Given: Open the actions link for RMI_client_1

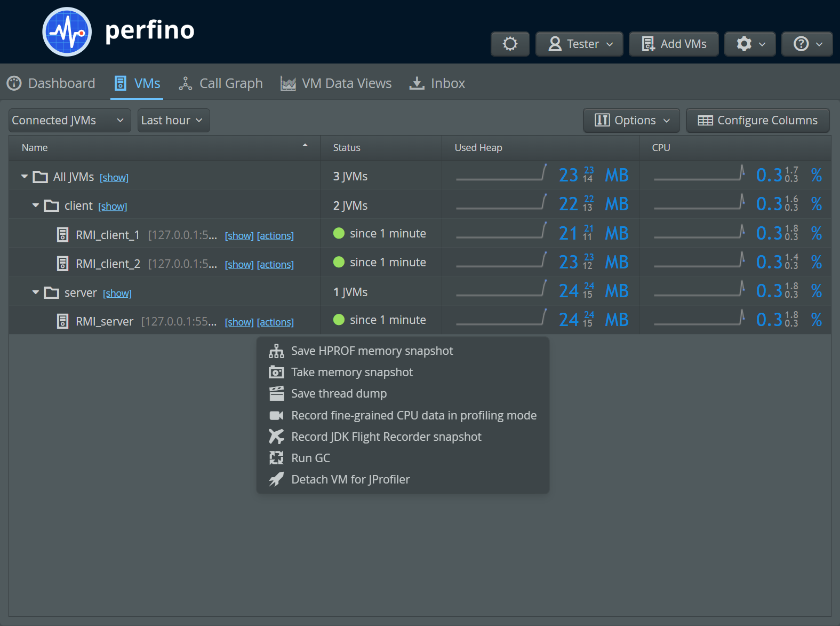Looking at the screenshot, I should coord(275,236).
